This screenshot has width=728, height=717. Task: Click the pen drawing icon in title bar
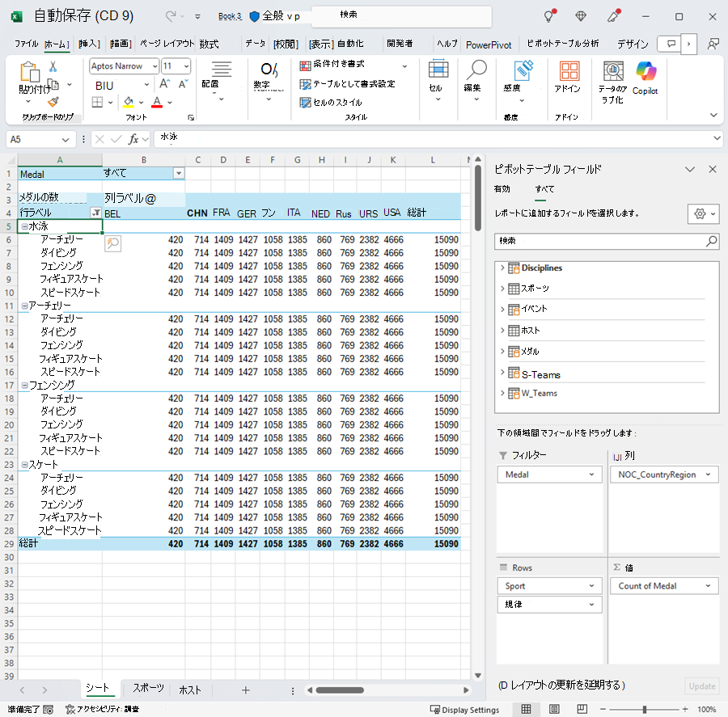[x=614, y=16]
